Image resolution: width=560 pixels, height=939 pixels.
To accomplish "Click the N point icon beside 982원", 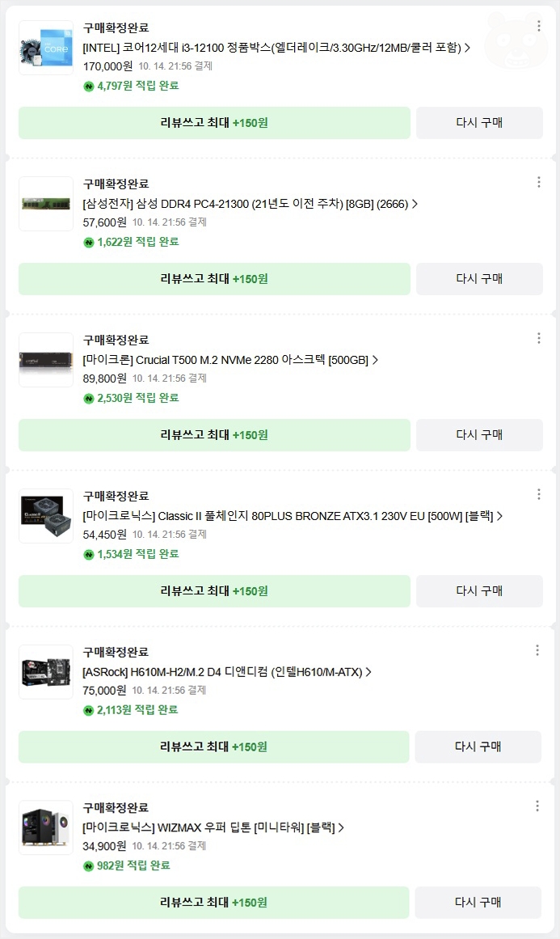I will [89, 866].
